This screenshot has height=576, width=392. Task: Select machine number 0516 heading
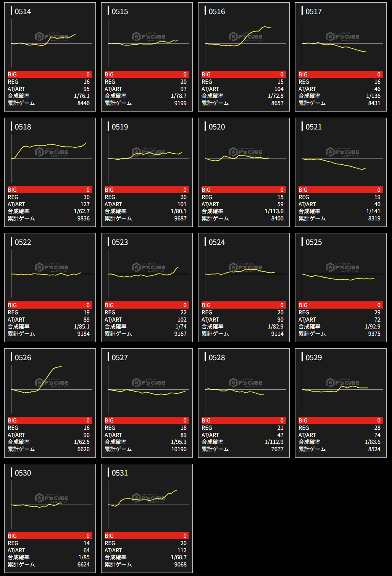[x=217, y=11]
